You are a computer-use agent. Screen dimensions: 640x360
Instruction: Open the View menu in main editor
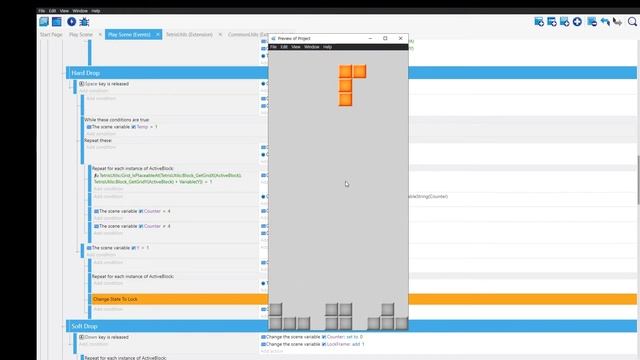point(64,11)
